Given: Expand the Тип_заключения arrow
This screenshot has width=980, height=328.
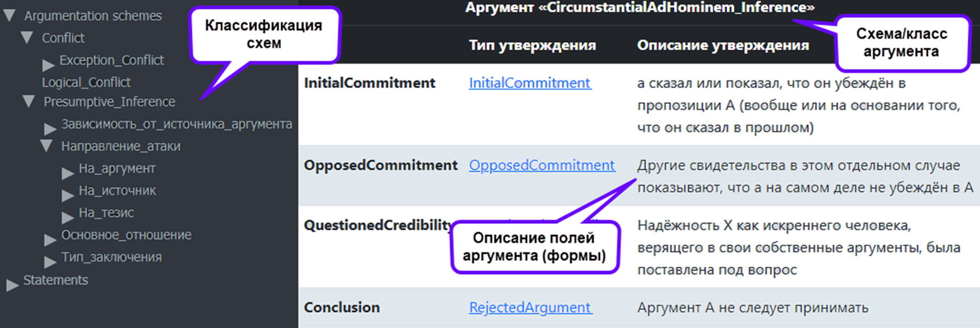Looking at the screenshot, I should [x=50, y=260].
